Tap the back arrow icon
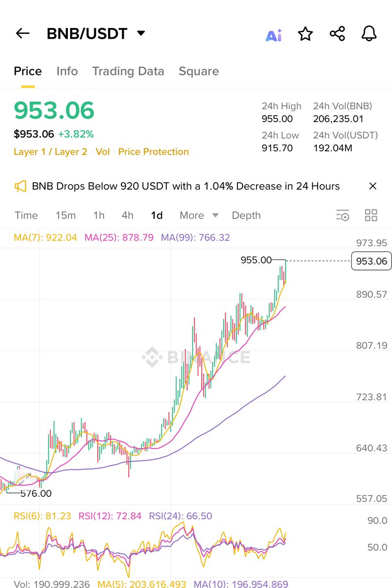392x588 pixels. tap(23, 33)
